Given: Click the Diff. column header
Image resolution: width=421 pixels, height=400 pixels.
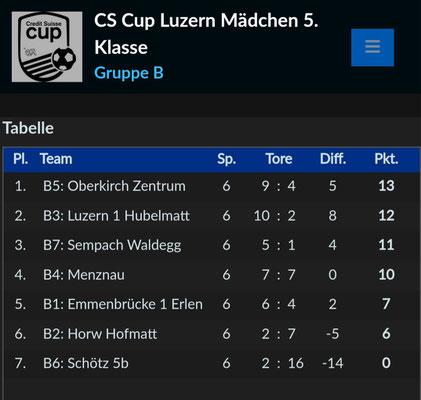Looking at the screenshot, I should pyautogui.click(x=333, y=159).
